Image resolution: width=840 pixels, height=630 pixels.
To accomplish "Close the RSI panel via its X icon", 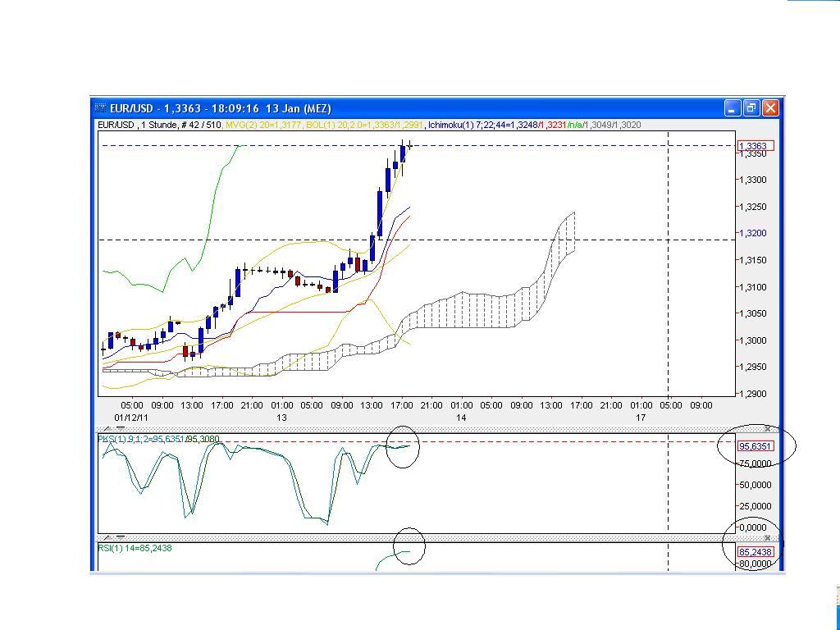I will tap(768, 538).
